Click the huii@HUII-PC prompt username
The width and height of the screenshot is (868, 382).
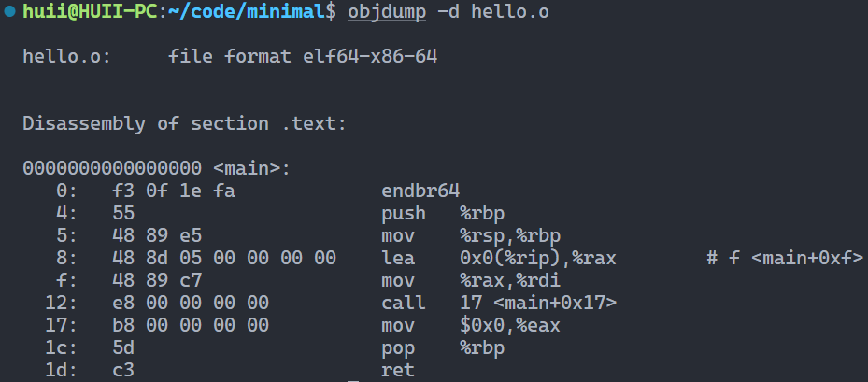pyautogui.click(x=91, y=11)
